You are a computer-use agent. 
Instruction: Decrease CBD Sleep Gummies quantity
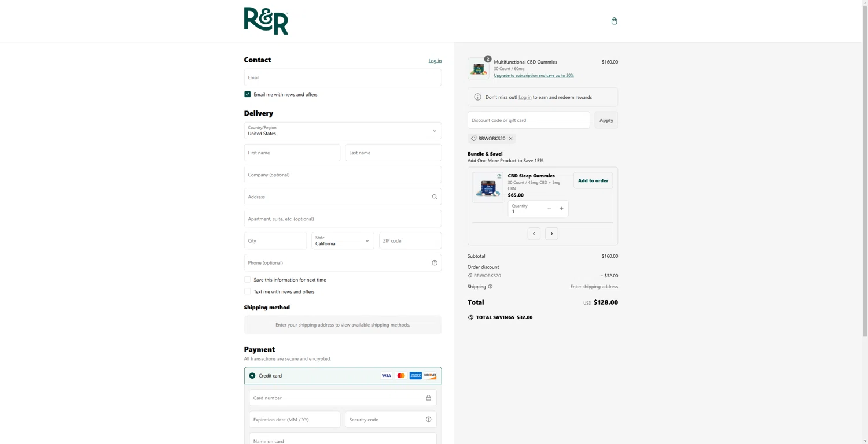pyautogui.click(x=549, y=209)
